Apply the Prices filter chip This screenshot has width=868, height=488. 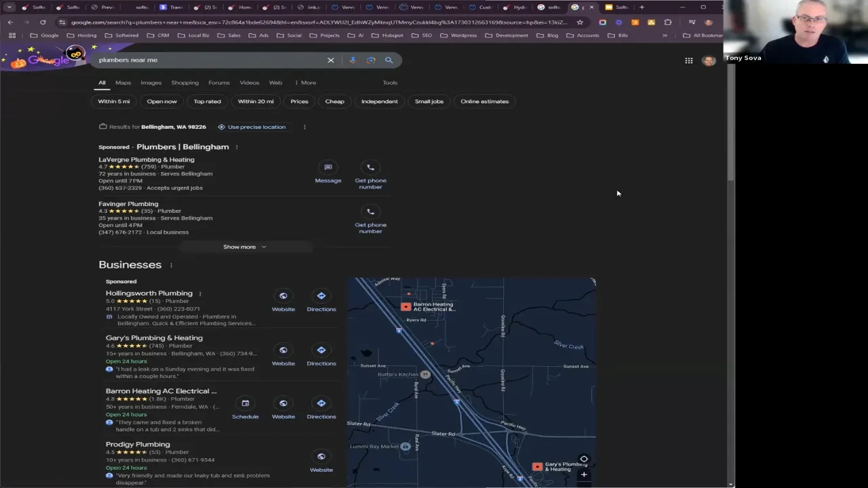(x=299, y=102)
